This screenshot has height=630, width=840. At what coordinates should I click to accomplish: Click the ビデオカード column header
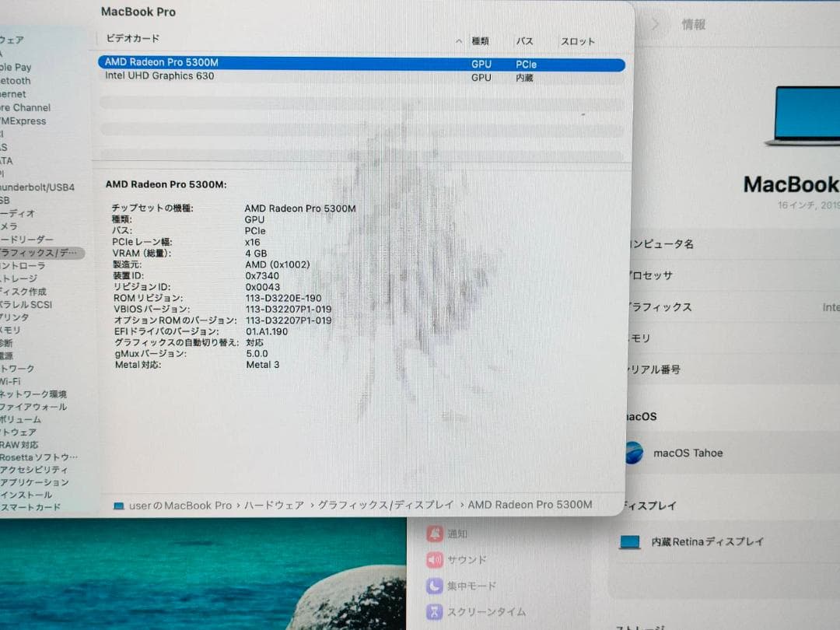(132, 39)
